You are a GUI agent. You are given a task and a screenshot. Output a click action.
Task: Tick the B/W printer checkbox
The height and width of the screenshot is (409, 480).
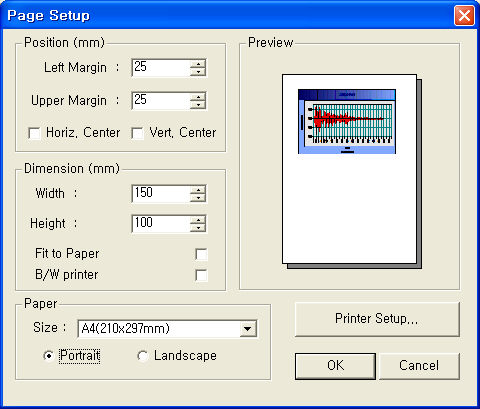click(201, 275)
